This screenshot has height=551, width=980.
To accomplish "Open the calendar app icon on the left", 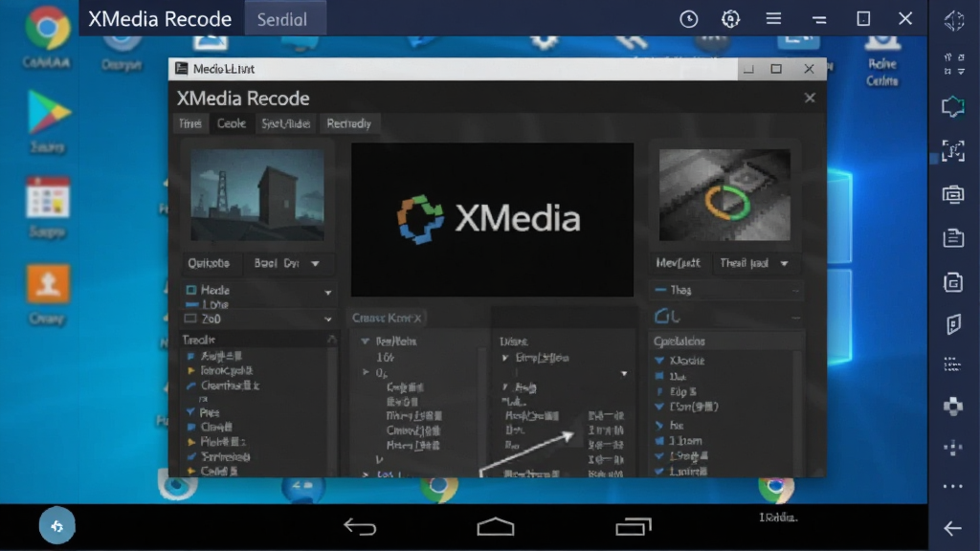I will (48, 197).
